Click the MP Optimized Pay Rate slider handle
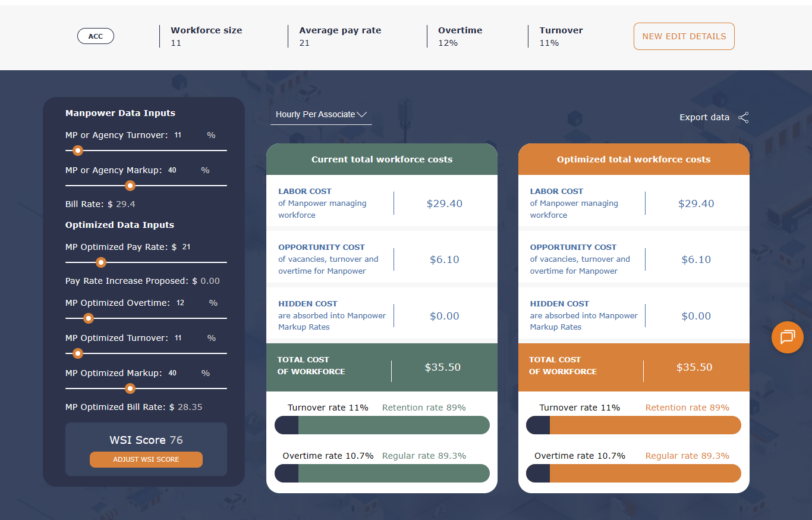Screen dimensions: 812x520 click(x=101, y=262)
